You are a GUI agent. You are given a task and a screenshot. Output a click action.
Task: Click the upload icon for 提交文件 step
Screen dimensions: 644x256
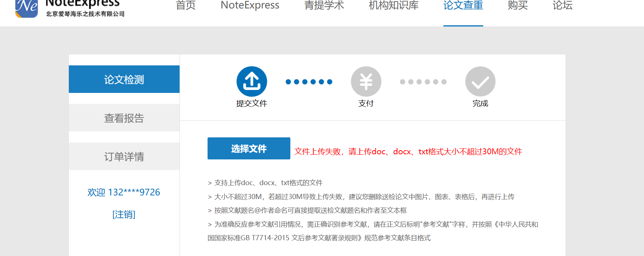252,82
